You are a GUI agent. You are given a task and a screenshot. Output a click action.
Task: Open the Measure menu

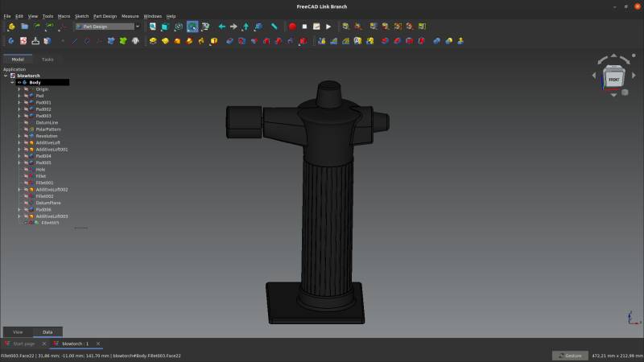click(130, 16)
